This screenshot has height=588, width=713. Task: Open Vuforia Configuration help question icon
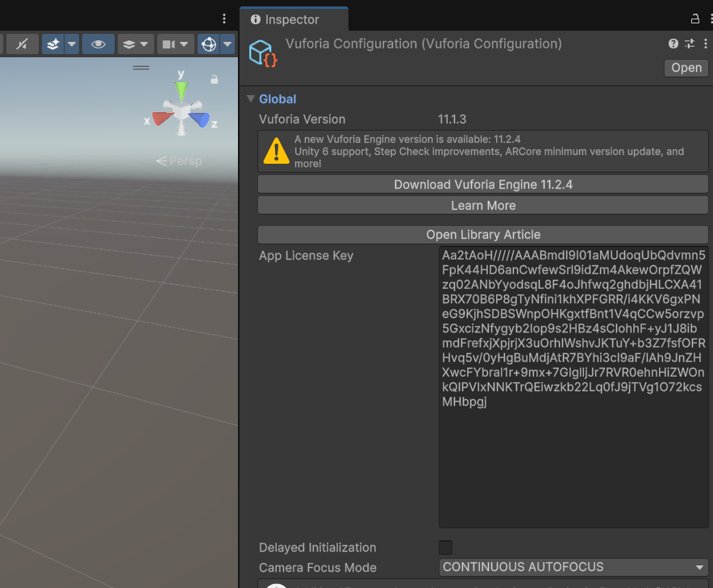coord(673,44)
